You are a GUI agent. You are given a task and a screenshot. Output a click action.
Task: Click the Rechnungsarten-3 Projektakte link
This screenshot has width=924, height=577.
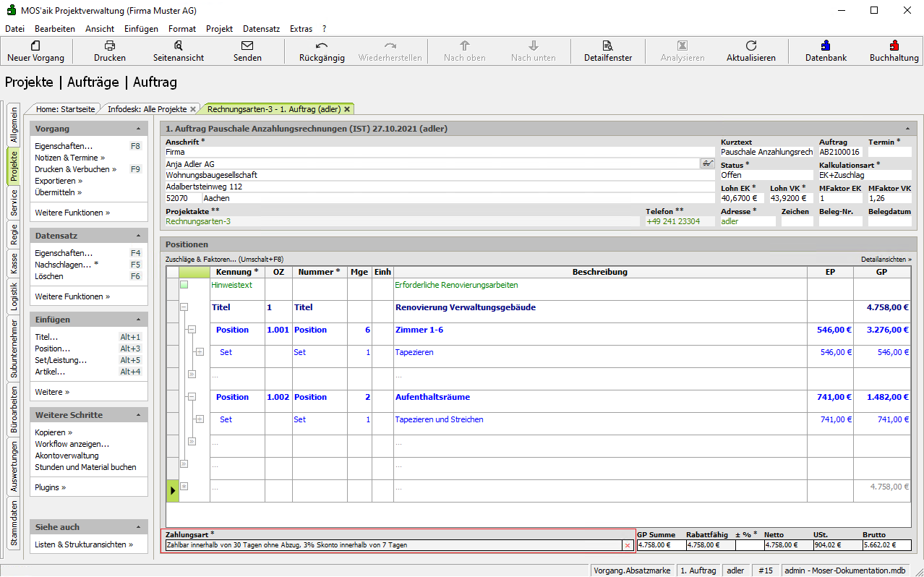tap(198, 221)
